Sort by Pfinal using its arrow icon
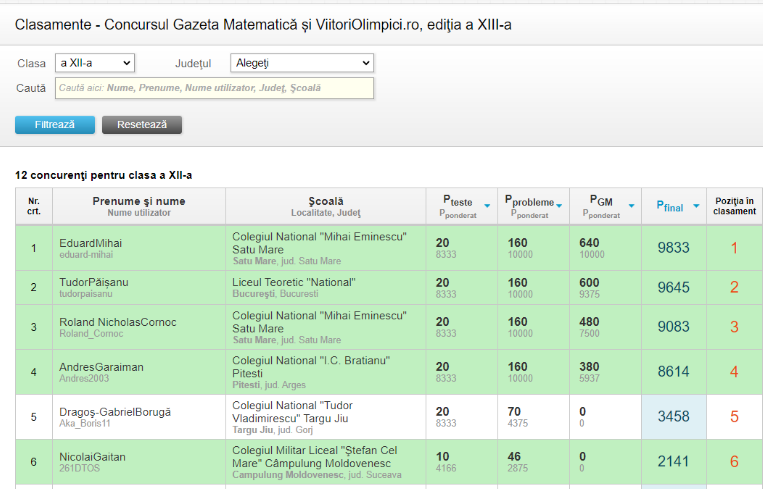Screen dimensions: 763x491 coord(695,207)
